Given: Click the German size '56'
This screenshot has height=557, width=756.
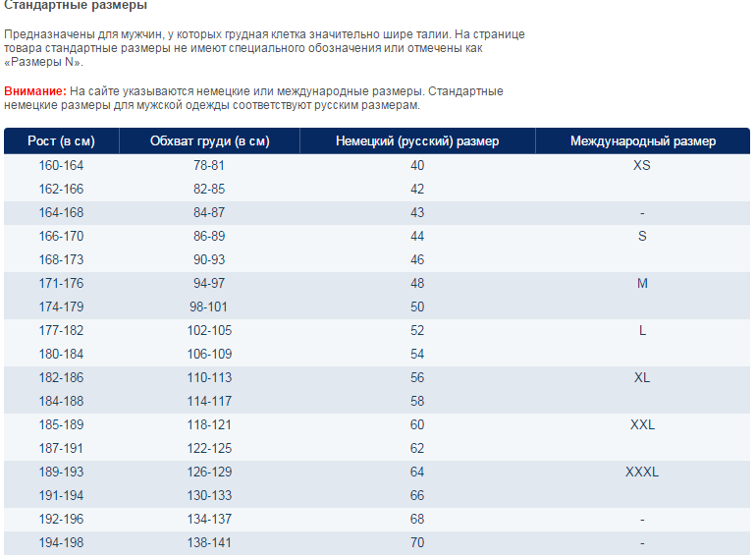Looking at the screenshot, I should [x=417, y=377].
